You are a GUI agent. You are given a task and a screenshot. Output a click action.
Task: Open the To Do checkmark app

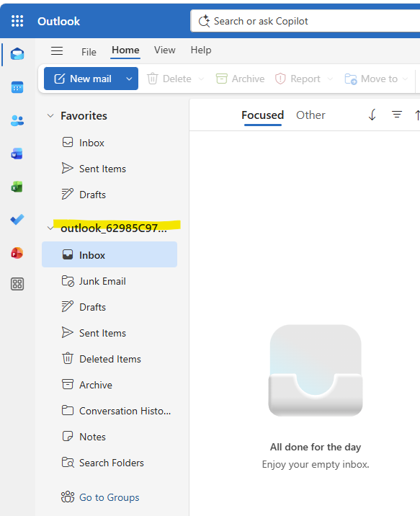pos(17,220)
